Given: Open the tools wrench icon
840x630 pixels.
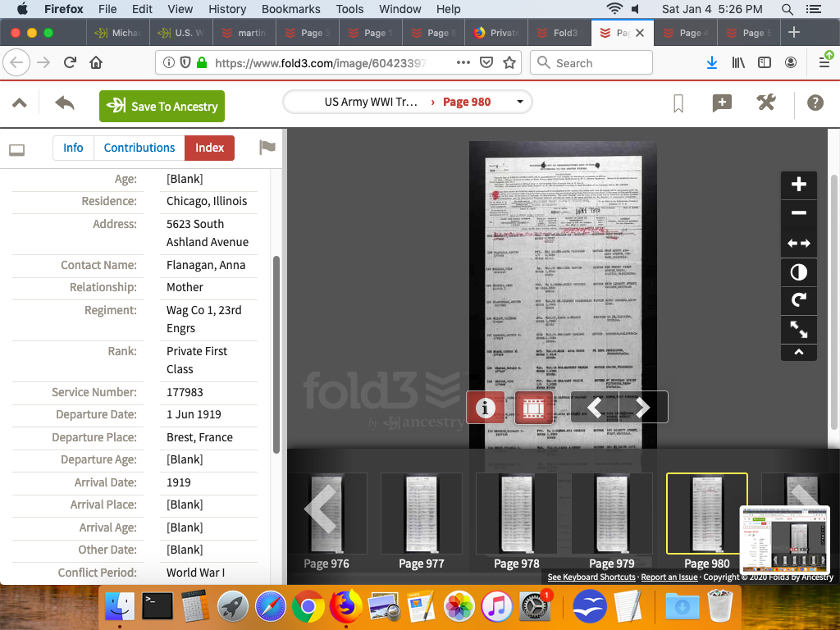Looking at the screenshot, I should point(765,103).
